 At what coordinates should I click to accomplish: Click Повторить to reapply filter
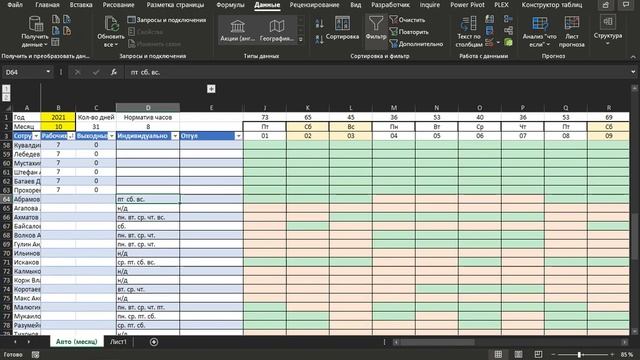click(x=409, y=32)
